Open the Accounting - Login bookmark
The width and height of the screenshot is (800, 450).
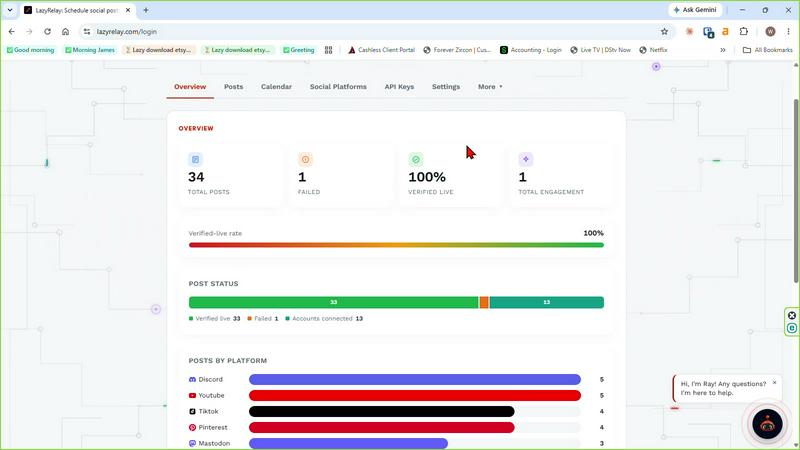(531, 50)
